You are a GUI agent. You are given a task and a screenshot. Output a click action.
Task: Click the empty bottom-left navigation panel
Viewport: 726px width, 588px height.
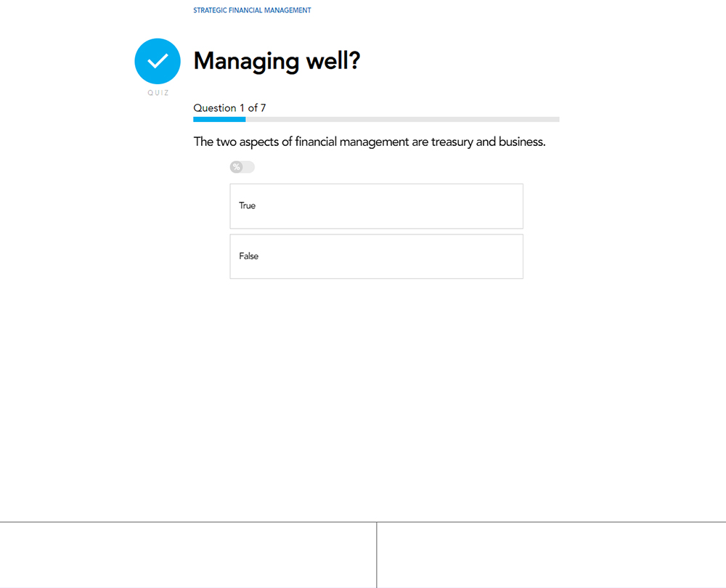point(188,555)
